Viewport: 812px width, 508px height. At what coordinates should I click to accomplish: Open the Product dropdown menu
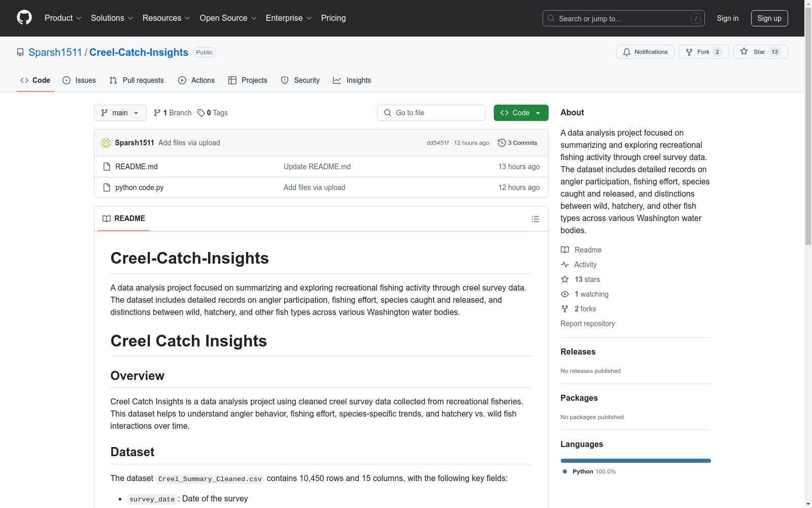(x=63, y=18)
